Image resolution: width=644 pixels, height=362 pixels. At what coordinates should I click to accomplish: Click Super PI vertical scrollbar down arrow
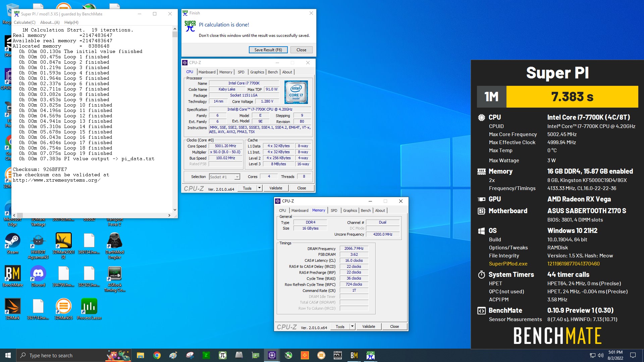tap(175, 210)
